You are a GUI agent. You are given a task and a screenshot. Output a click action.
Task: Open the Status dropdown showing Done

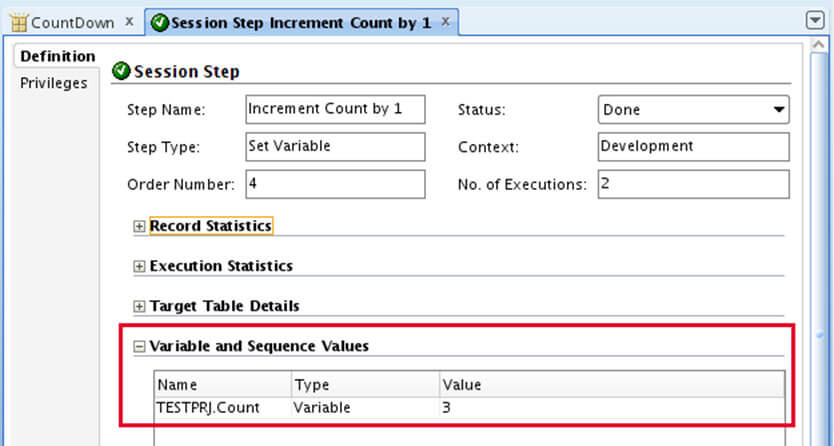694,110
